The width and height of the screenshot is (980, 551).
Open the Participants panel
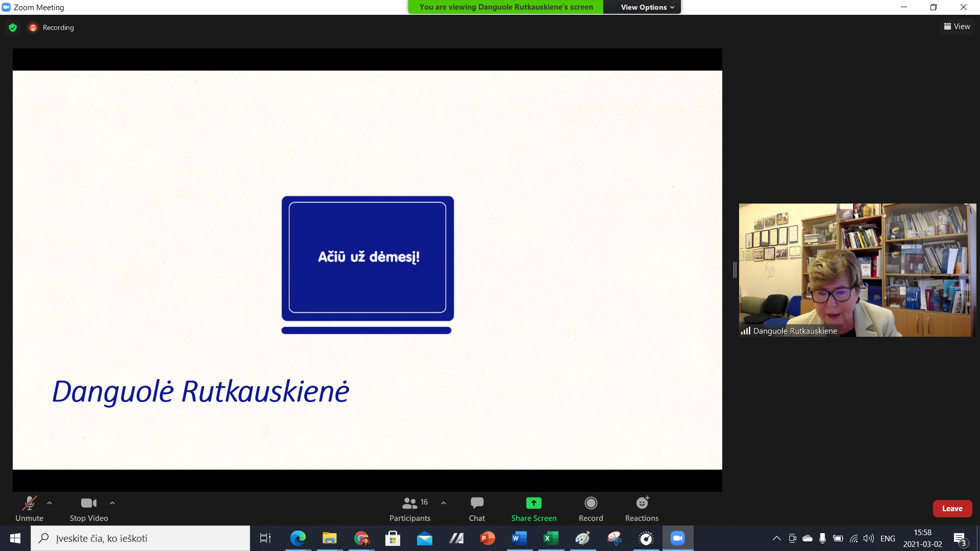tap(410, 509)
